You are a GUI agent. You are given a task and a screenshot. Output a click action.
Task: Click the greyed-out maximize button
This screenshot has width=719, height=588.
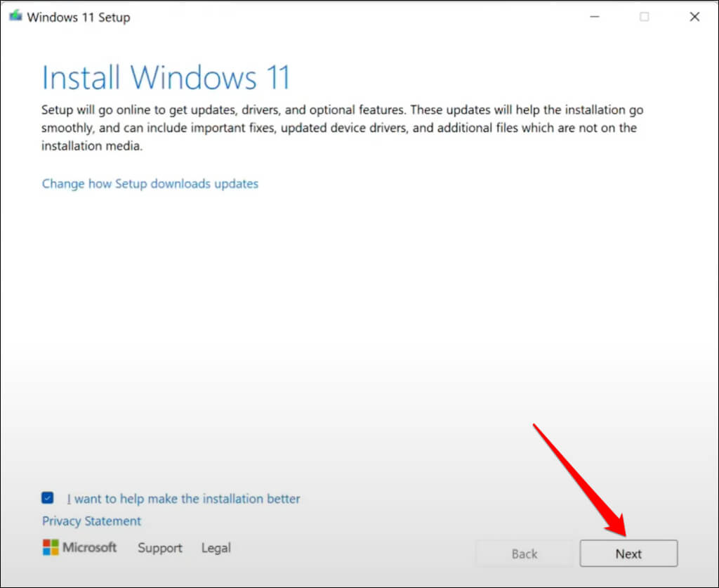pyautogui.click(x=645, y=17)
